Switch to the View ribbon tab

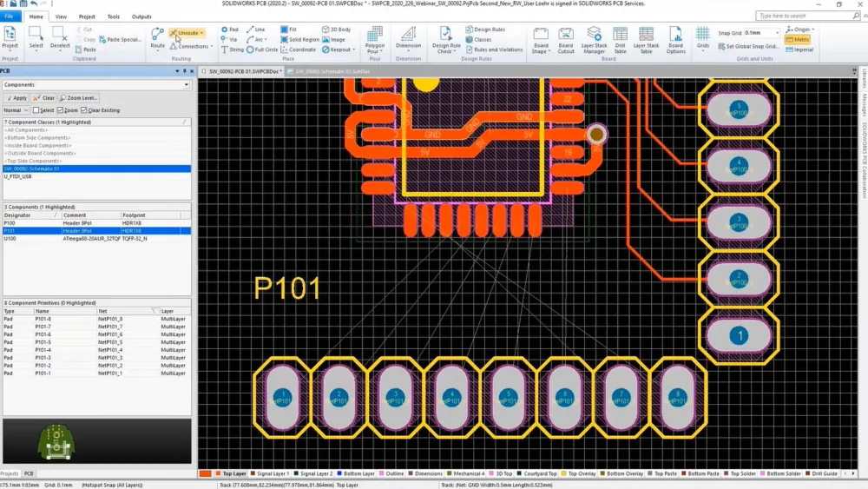coord(61,17)
